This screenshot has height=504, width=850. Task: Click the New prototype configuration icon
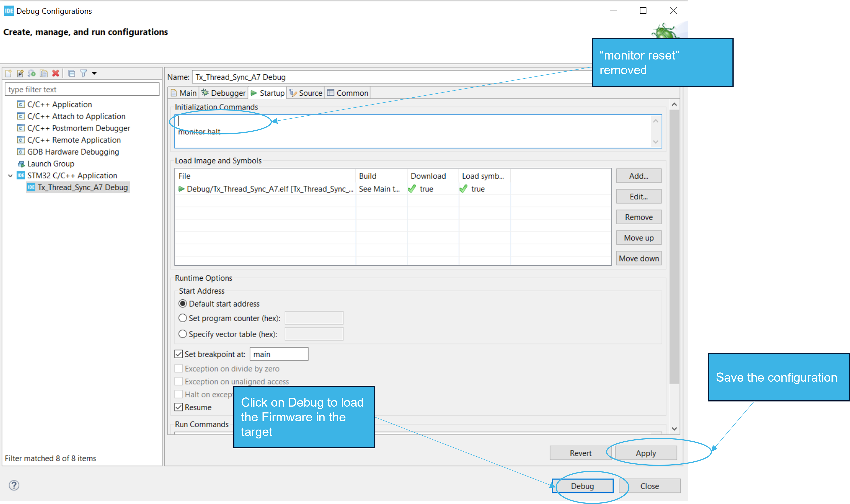[20, 73]
